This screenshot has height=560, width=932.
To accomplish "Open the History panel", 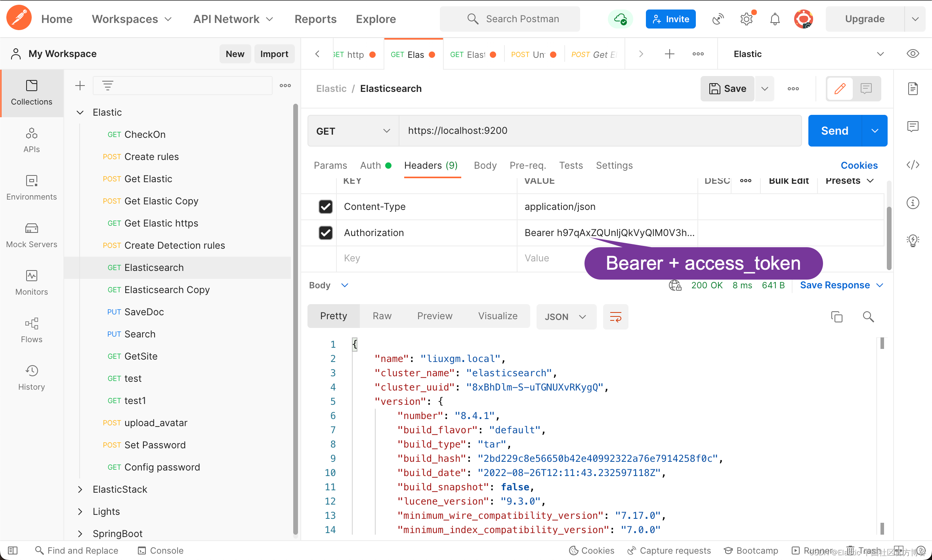I will pos(31,377).
